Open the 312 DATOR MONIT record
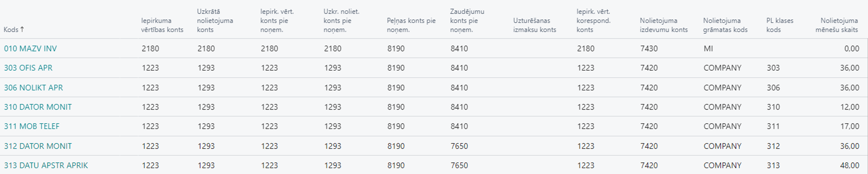The height and width of the screenshot is (174, 868). click(x=38, y=146)
